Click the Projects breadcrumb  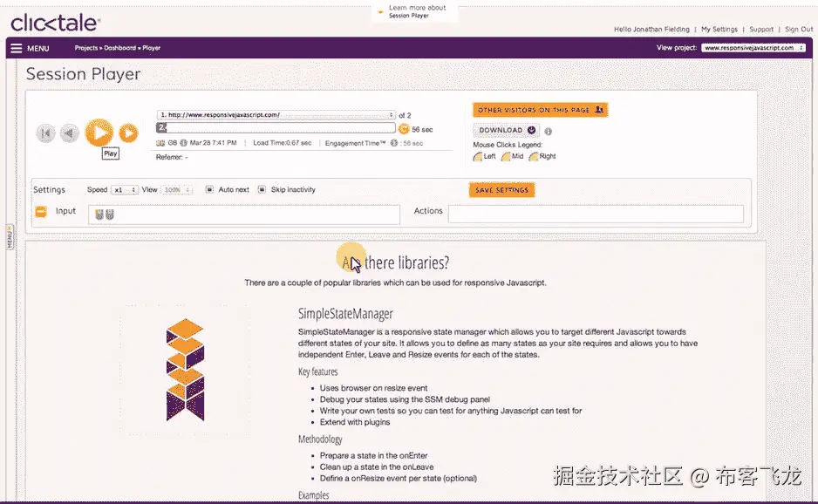(x=86, y=48)
